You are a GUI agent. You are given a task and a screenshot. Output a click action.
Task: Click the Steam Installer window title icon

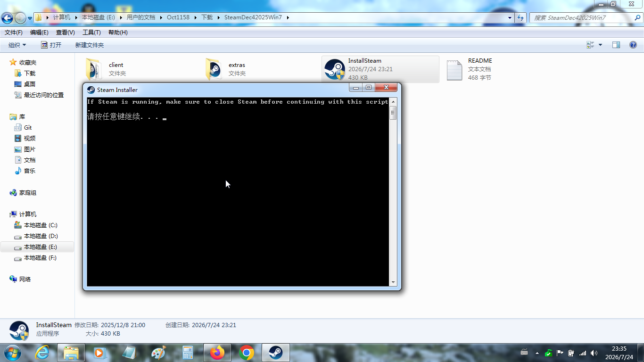point(91,90)
